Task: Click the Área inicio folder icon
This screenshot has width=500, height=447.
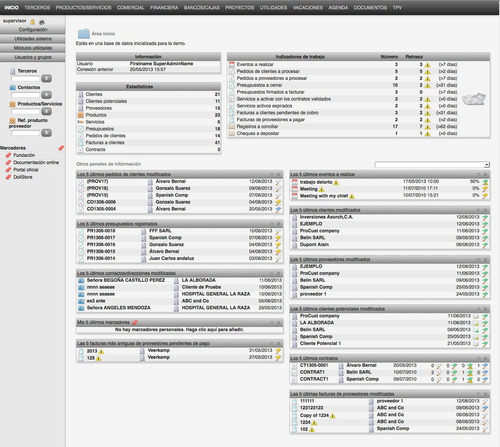Action: tap(84, 33)
